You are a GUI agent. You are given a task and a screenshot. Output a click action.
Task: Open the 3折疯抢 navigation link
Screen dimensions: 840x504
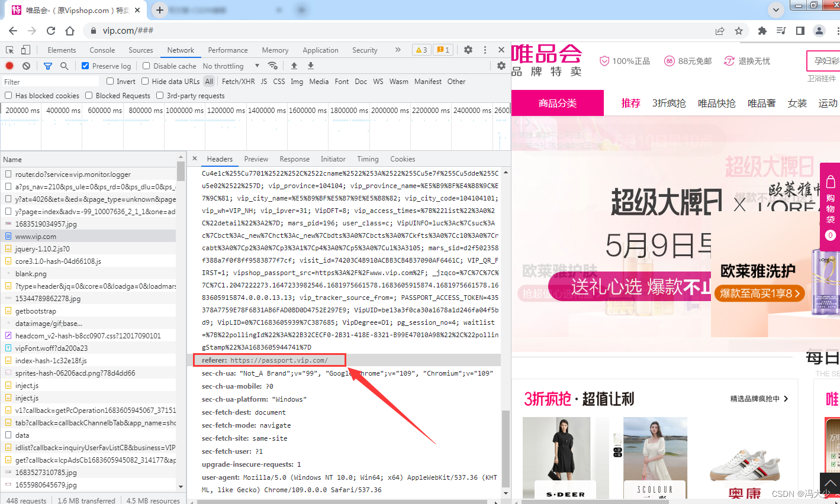pos(669,103)
